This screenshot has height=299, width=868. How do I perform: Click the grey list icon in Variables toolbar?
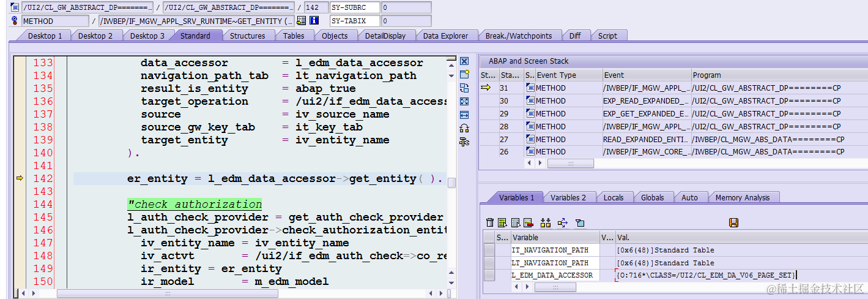click(x=516, y=222)
